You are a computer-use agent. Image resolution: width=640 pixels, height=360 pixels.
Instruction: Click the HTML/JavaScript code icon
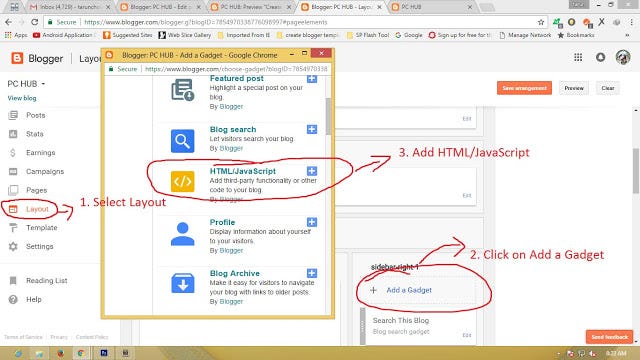(x=182, y=181)
